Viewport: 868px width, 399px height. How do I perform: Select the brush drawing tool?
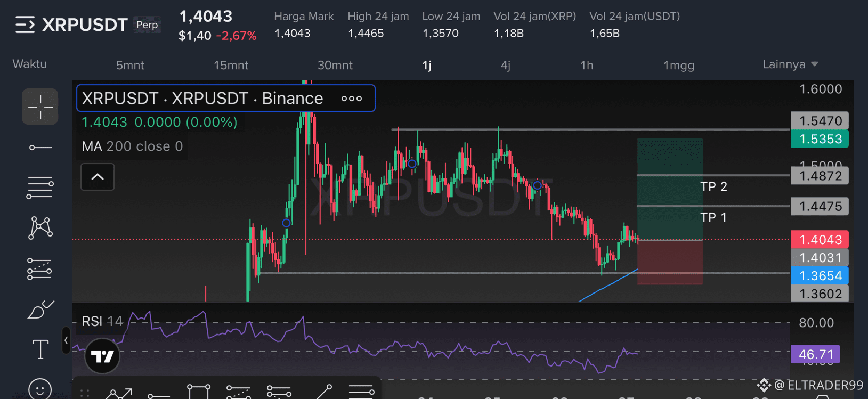[40, 309]
